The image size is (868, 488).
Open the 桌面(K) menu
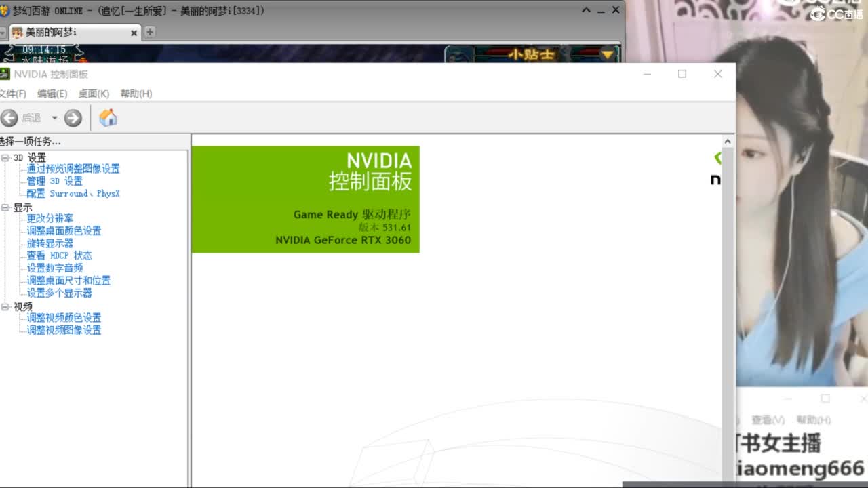(94, 94)
